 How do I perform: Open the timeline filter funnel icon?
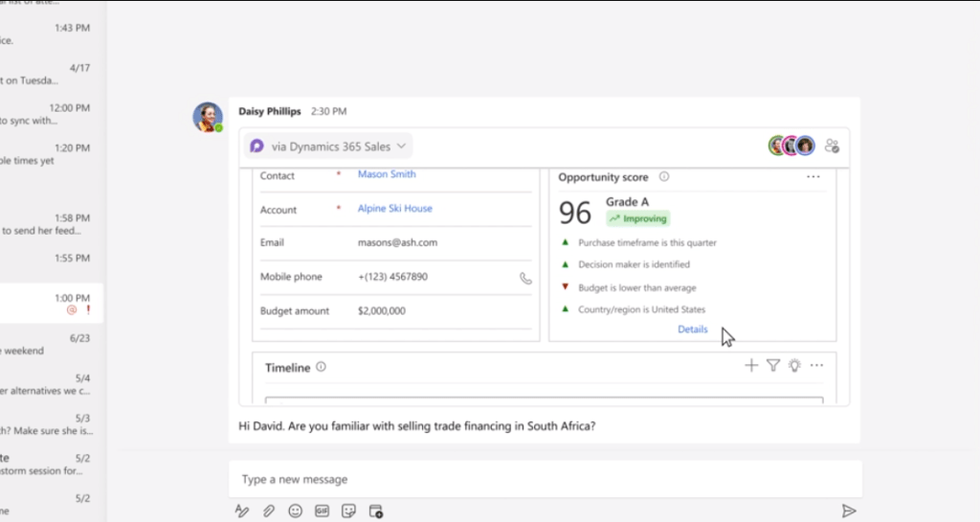coord(773,365)
